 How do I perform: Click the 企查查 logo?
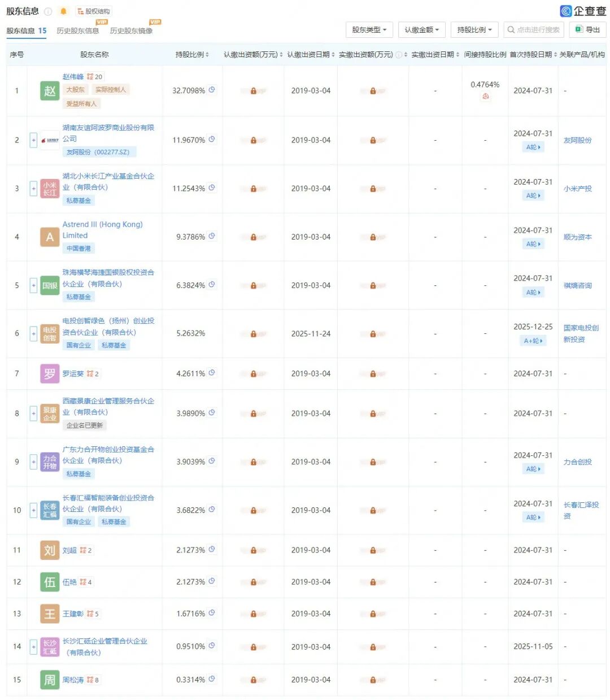(x=582, y=11)
